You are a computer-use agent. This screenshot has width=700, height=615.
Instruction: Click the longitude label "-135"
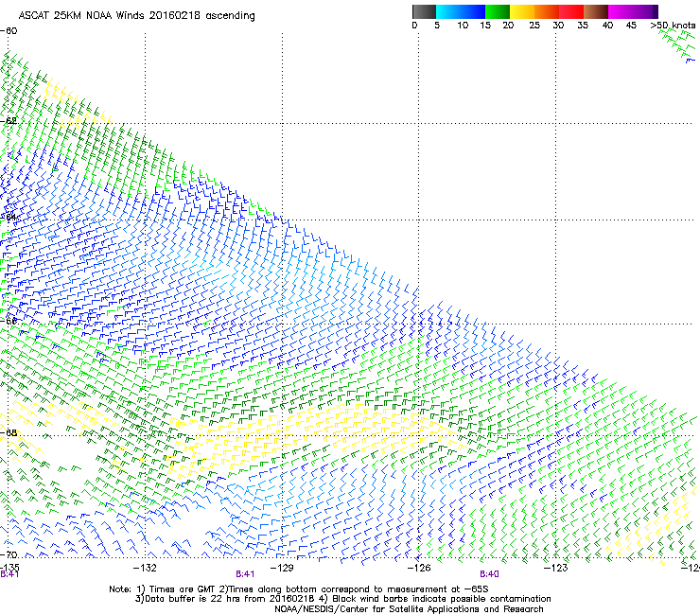tap(9, 567)
